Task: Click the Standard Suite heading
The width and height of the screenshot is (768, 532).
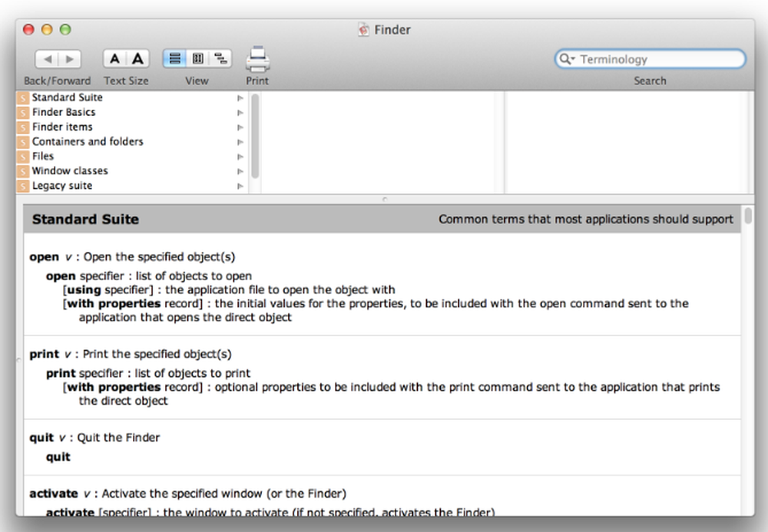Action: pyautogui.click(x=85, y=220)
